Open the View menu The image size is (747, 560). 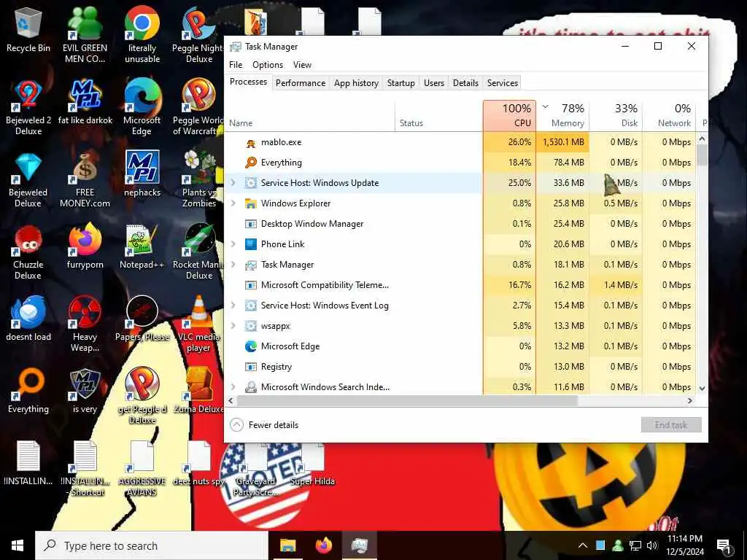302,65
